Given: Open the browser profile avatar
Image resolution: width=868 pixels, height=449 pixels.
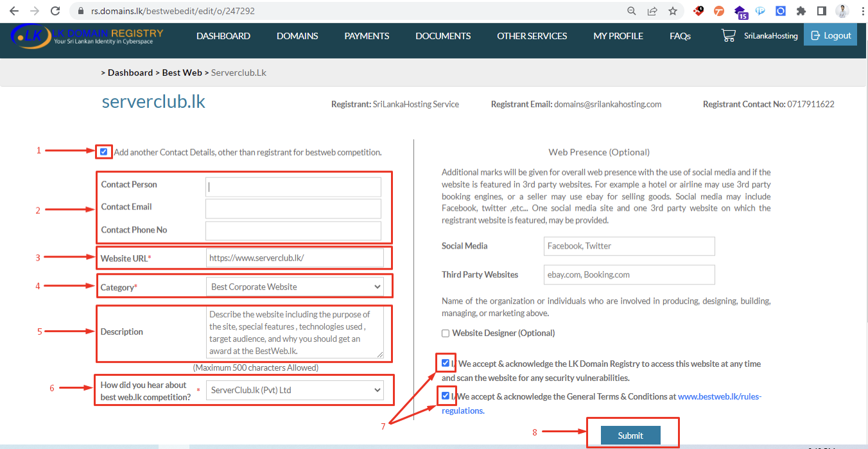Looking at the screenshot, I should [842, 11].
